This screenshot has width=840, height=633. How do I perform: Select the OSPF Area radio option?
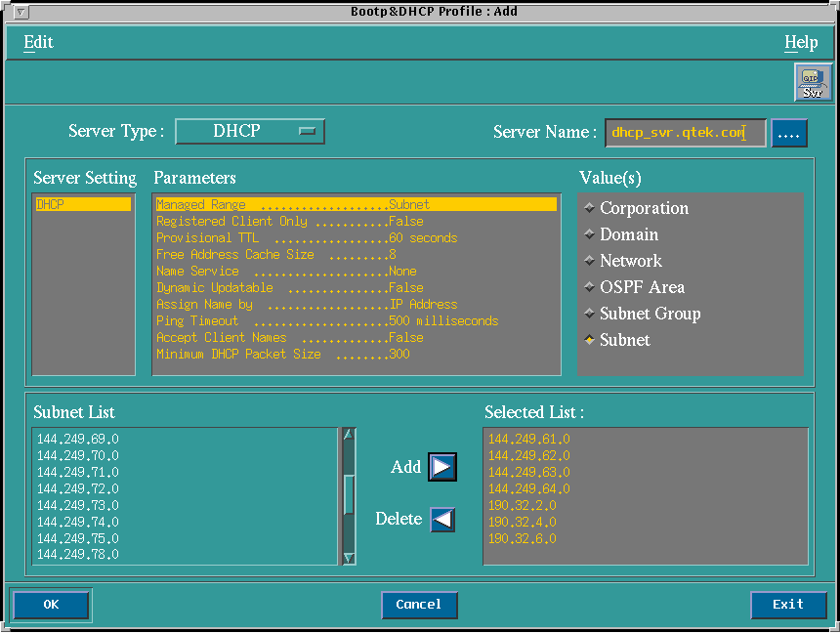(x=589, y=287)
